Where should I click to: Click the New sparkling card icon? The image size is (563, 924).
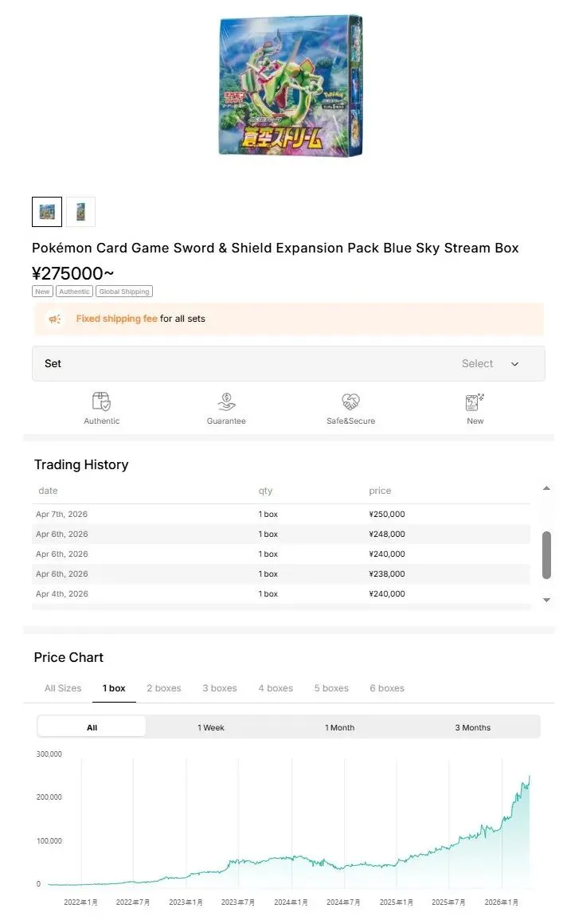tap(475, 401)
